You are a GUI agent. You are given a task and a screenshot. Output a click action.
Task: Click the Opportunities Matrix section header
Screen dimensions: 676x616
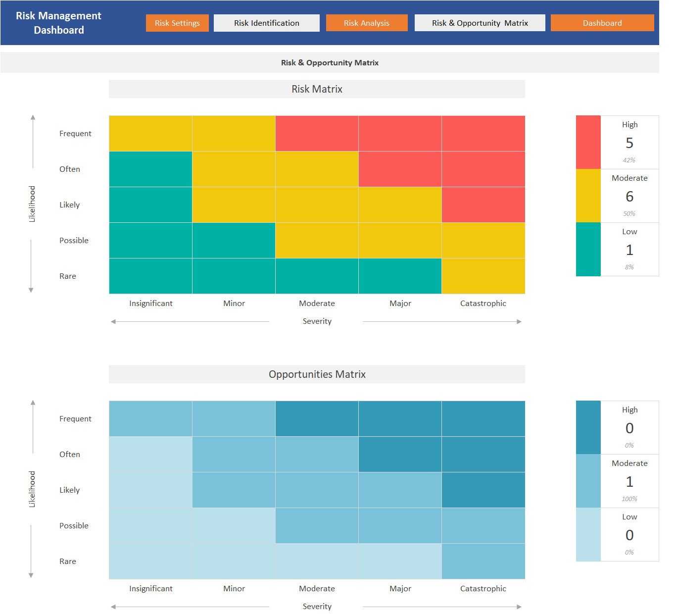(x=317, y=374)
